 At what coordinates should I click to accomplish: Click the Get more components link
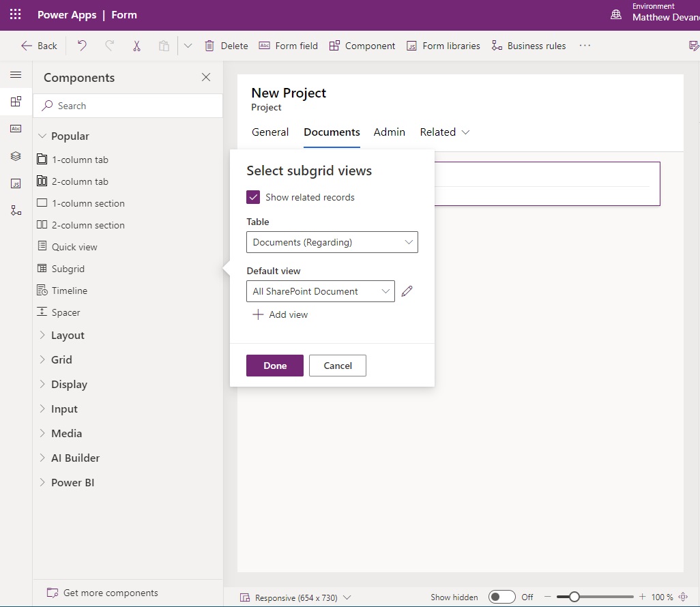point(109,592)
